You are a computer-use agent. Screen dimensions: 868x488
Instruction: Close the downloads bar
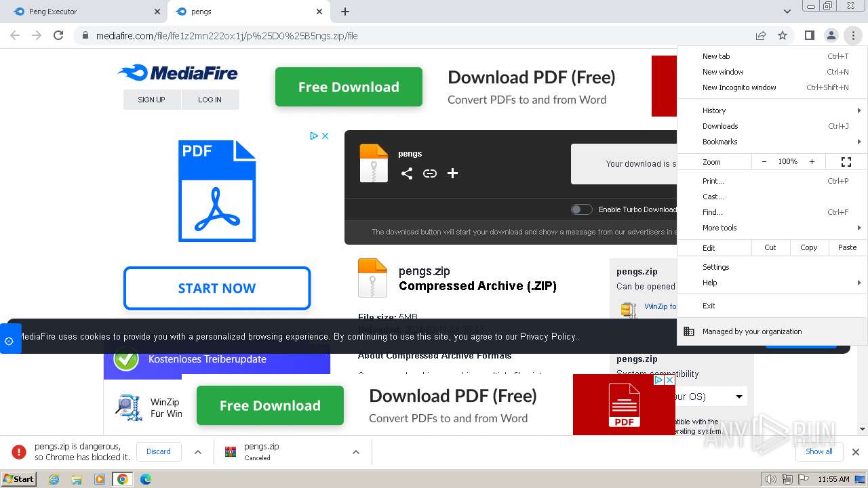856,451
